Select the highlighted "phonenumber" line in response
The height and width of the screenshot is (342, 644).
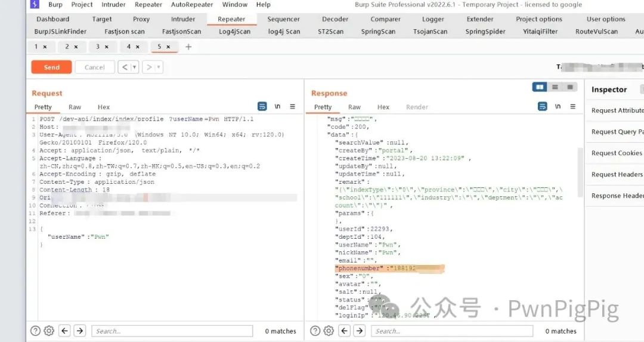[389, 269]
